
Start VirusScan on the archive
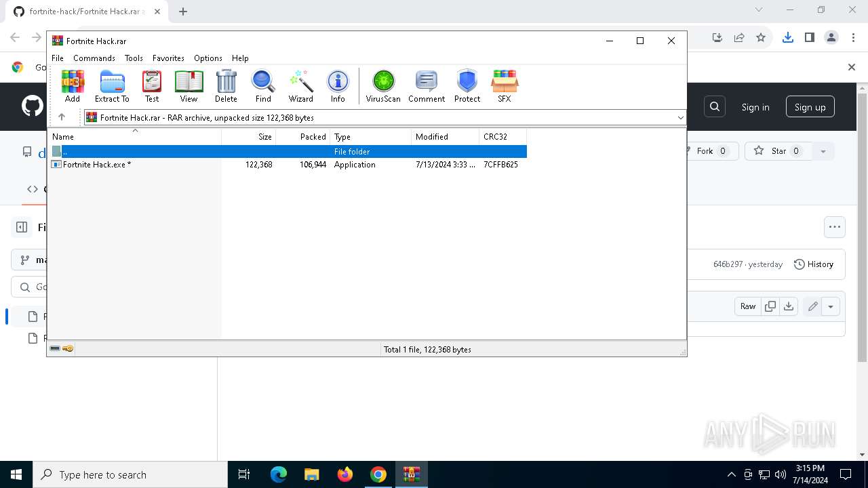(383, 86)
